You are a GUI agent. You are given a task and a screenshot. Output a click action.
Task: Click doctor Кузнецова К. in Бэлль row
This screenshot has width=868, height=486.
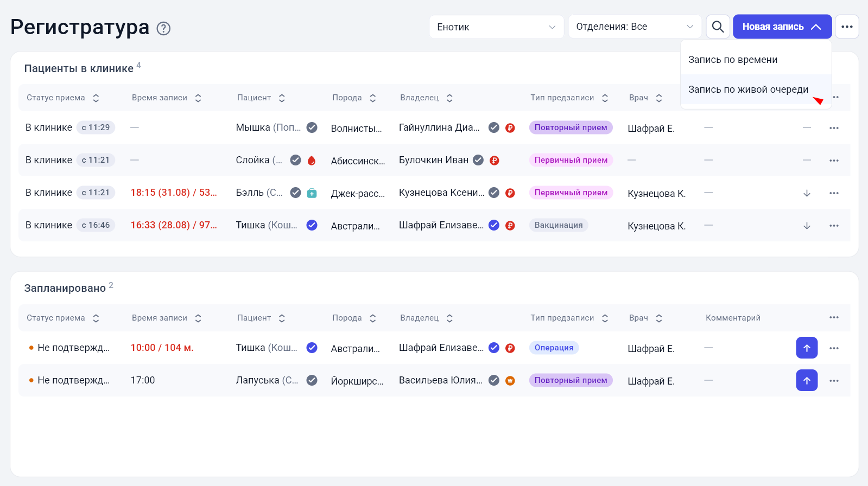click(657, 194)
